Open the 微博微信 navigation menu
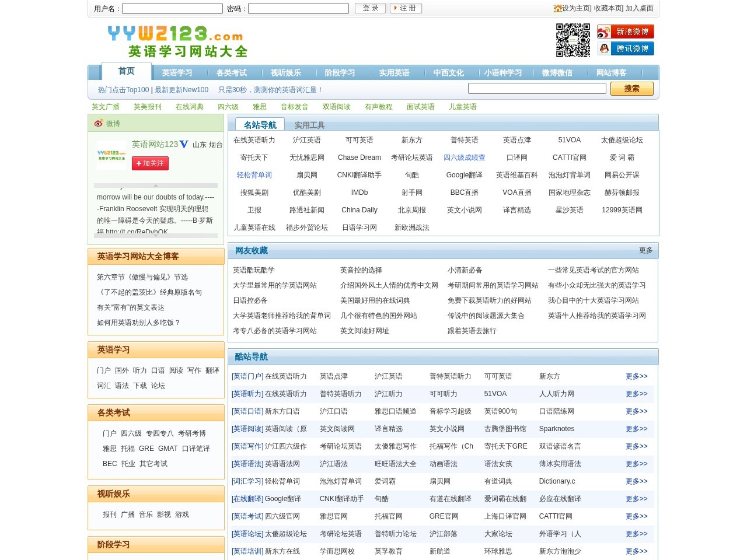This screenshot has width=747, height=560. (557, 73)
